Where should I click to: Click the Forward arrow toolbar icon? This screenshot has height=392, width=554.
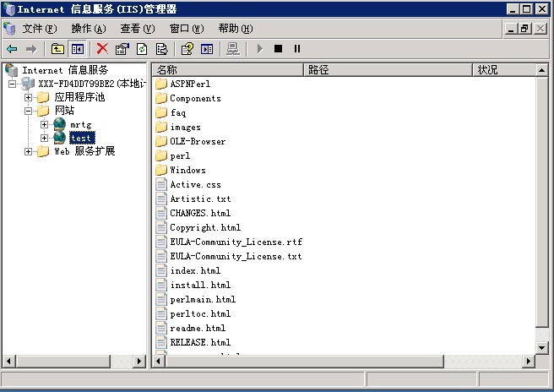click(31, 49)
